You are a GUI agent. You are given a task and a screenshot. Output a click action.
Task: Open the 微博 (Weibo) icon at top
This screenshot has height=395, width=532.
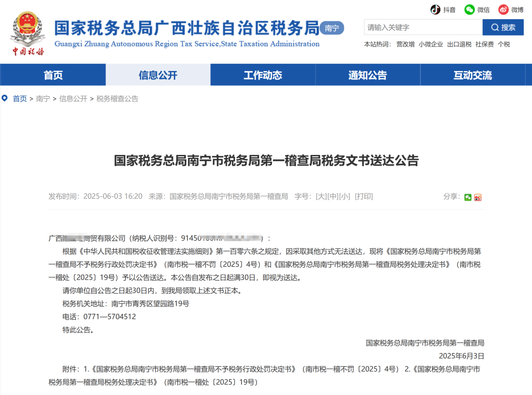[503, 9]
